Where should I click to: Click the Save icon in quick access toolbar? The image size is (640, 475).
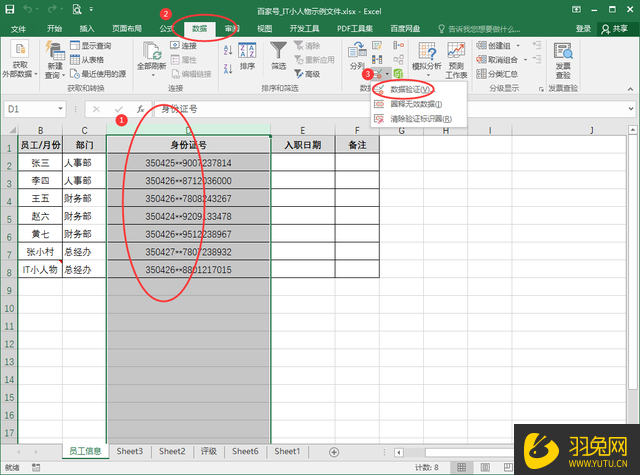(x=9, y=9)
